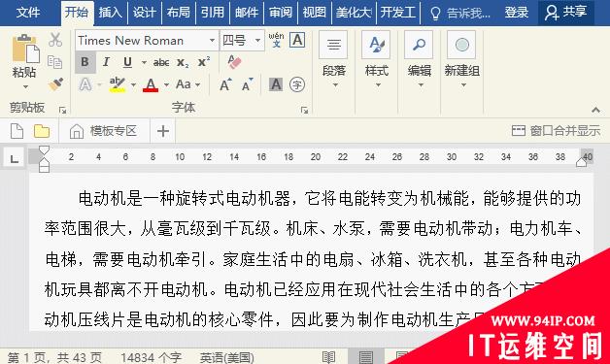The image size is (610, 364).
Task: Switch to the 邮件 tab
Action: (247, 13)
